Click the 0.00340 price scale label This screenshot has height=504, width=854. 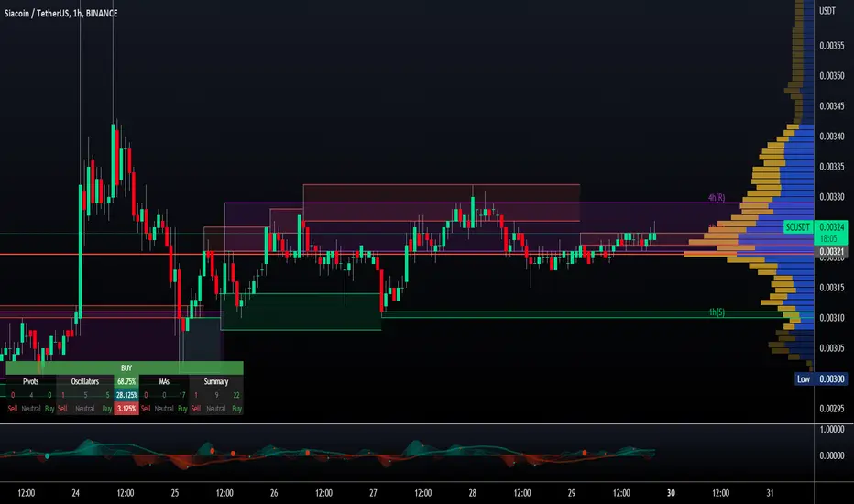coord(832,137)
